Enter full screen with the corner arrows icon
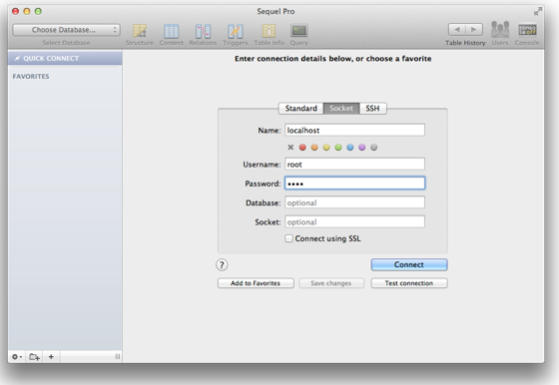Screen dimensions: 559x385 coord(538,11)
